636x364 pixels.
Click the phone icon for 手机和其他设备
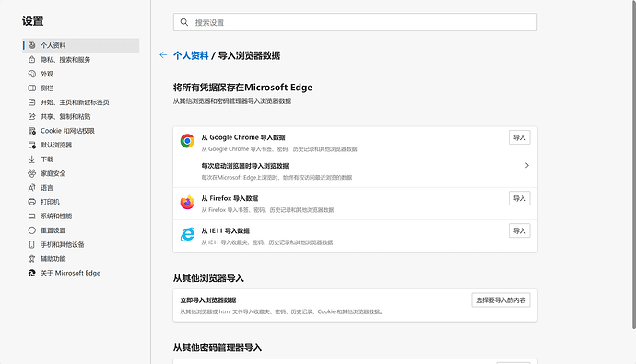pyautogui.click(x=31, y=244)
